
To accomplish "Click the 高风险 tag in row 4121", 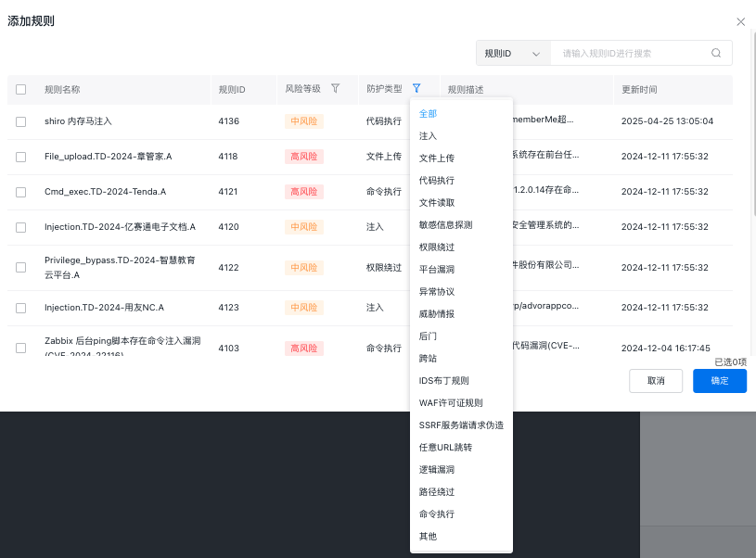I will coord(303,192).
